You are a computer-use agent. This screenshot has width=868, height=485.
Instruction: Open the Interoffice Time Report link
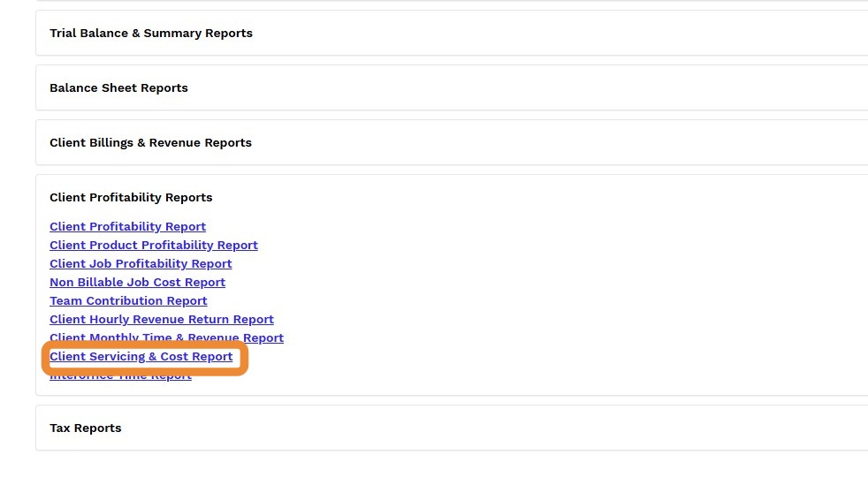pos(120,377)
